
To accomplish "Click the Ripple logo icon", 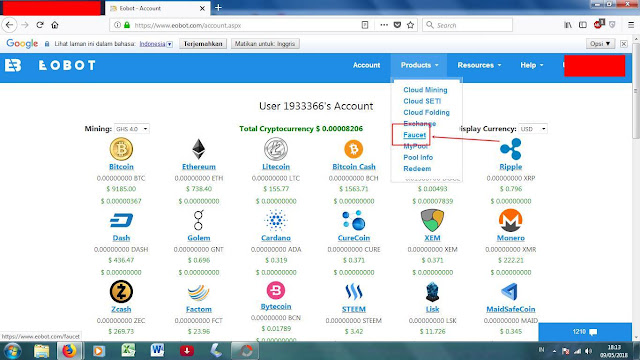I will [511, 149].
